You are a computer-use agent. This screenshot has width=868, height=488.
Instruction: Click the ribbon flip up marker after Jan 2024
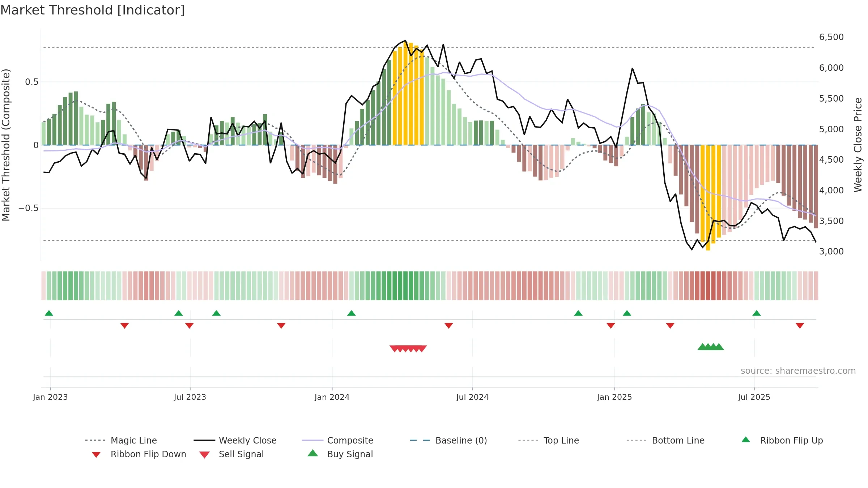pos(352,313)
